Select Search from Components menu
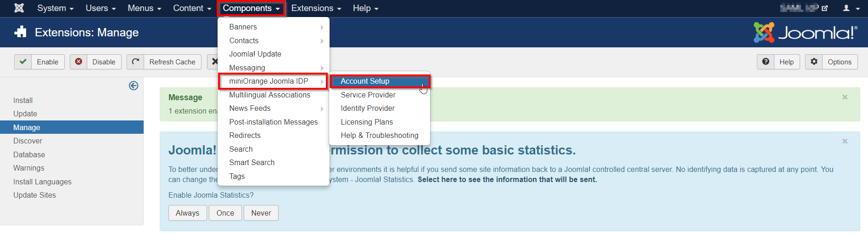 point(273,149)
